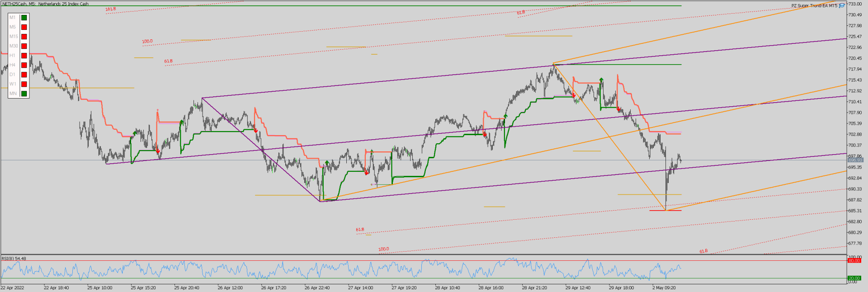
Task: Click the 161.8 Fibonacci level label
Action: click(110, 9)
